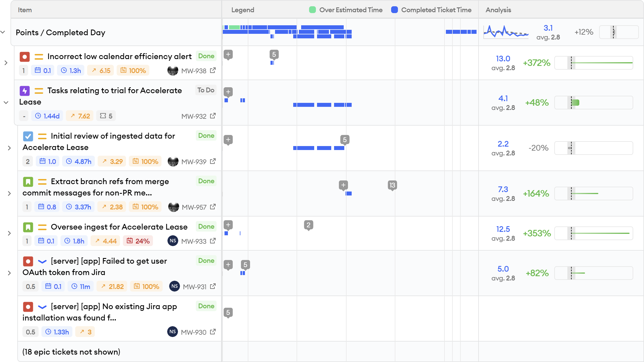Click Completed Ticket Time blue legend swatch

[x=394, y=10]
